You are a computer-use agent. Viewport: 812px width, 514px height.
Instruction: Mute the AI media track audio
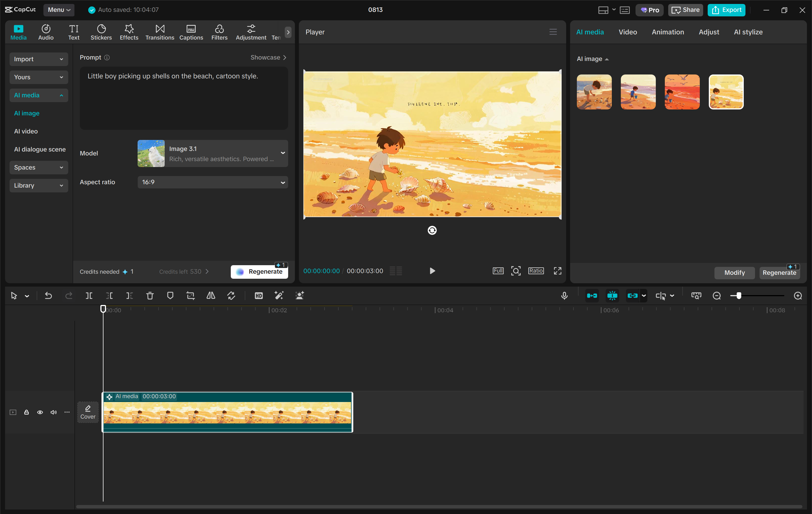(53, 412)
